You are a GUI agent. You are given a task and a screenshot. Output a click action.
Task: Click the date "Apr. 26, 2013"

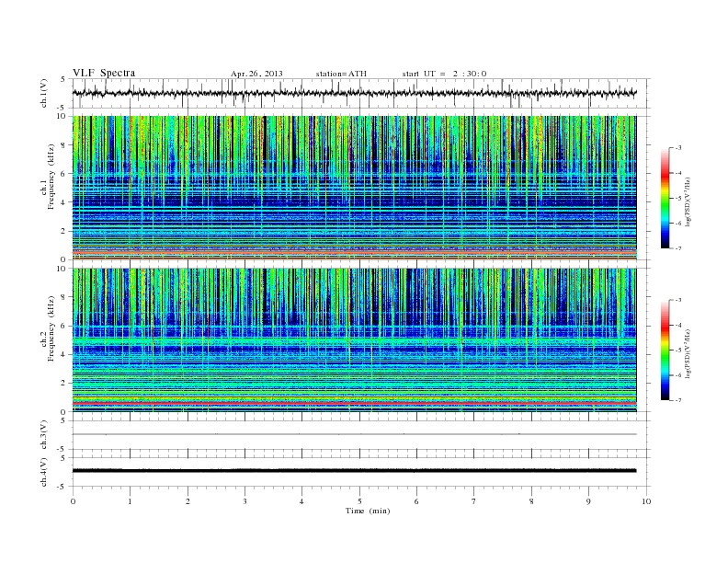point(256,74)
